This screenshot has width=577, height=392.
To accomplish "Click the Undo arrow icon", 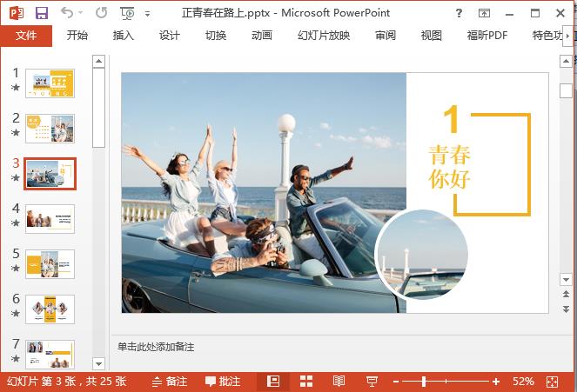I will (67, 13).
